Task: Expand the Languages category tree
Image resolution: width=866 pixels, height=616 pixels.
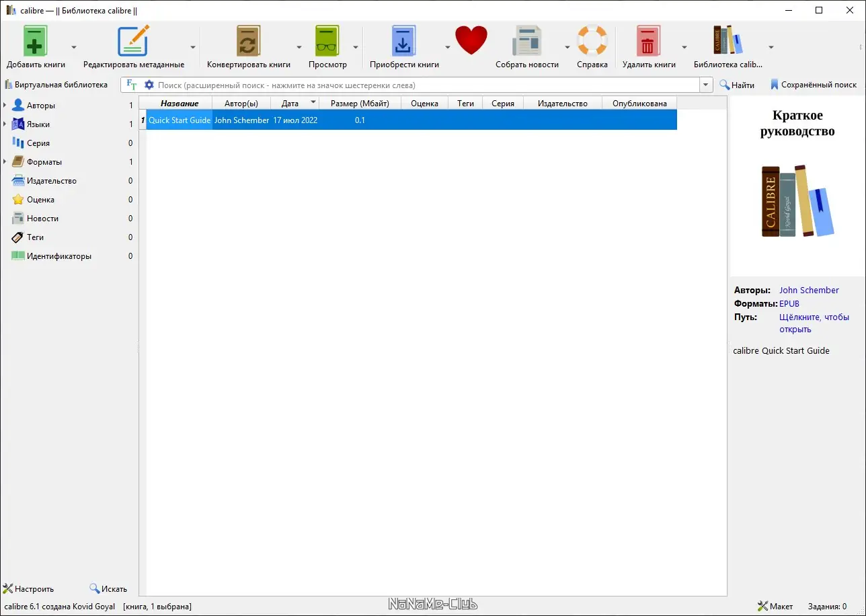Action: (x=5, y=124)
